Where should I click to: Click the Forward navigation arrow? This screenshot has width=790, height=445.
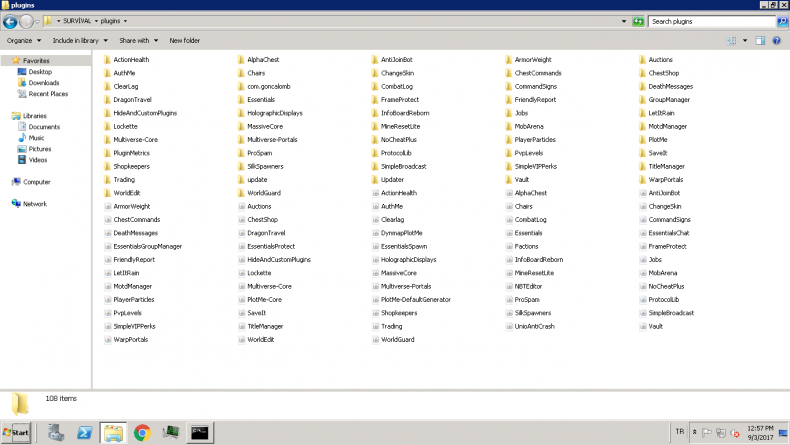pyautogui.click(x=26, y=22)
